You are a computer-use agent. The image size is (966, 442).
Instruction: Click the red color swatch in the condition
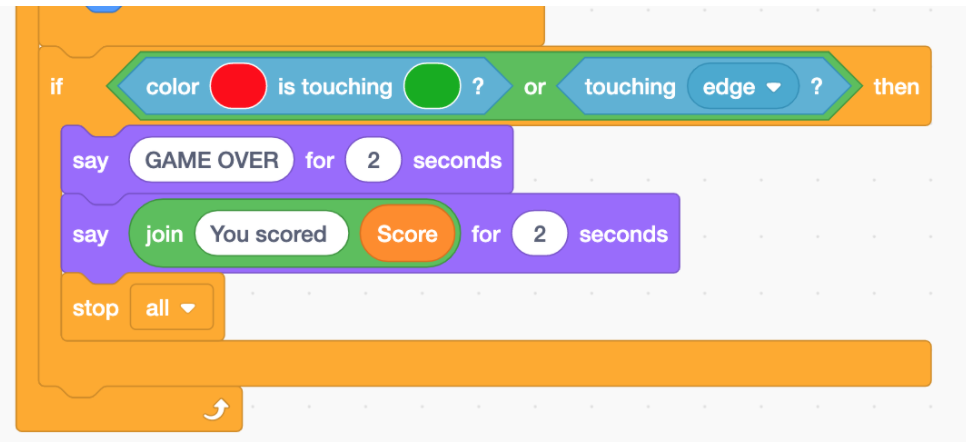[x=238, y=86]
